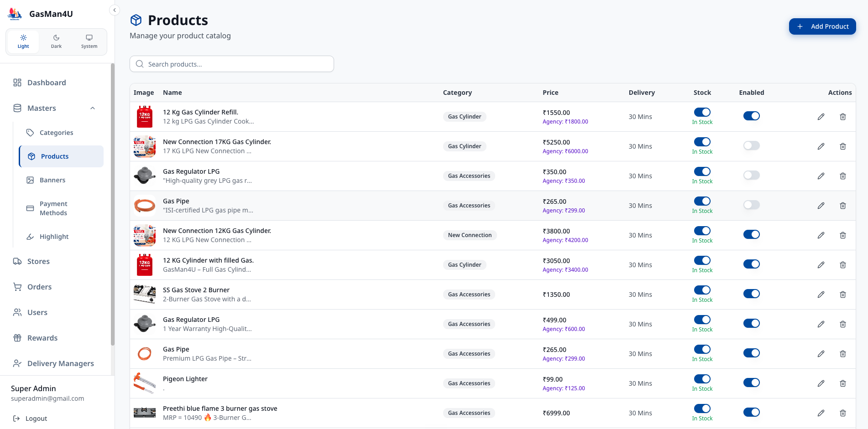This screenshot has width=868, height=429.
Task: Collapse the sidebar with chevron button
Action: 115,10
